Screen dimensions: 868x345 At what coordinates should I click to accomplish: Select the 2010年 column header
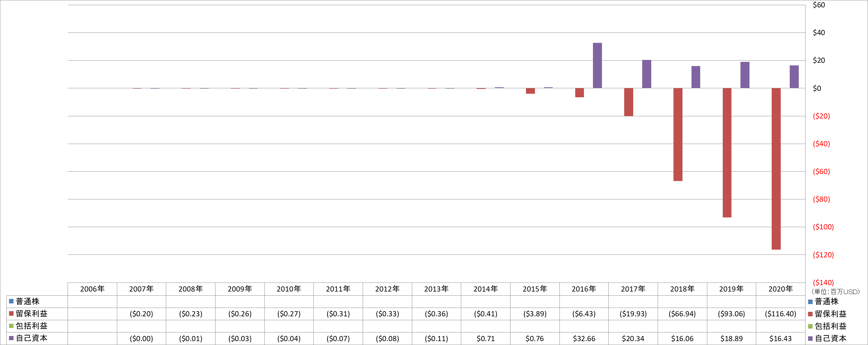click(x=289, y=289)
